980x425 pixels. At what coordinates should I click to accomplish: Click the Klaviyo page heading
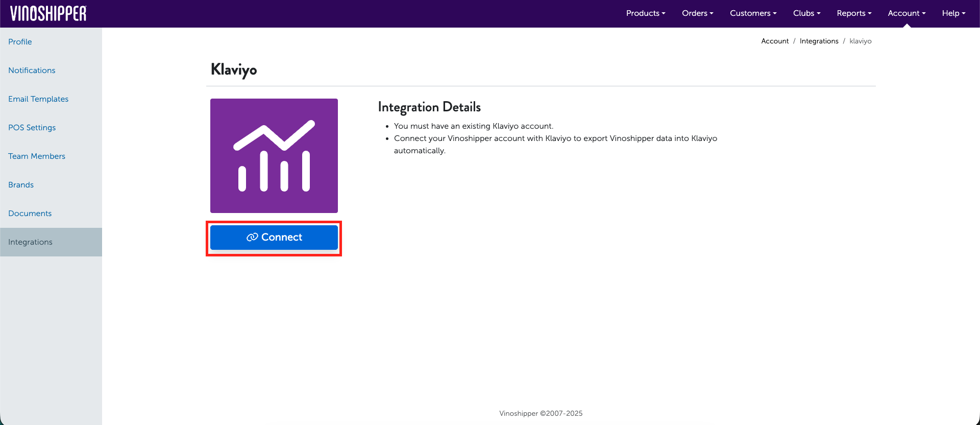pyautogui.click(x=234, y=69)
